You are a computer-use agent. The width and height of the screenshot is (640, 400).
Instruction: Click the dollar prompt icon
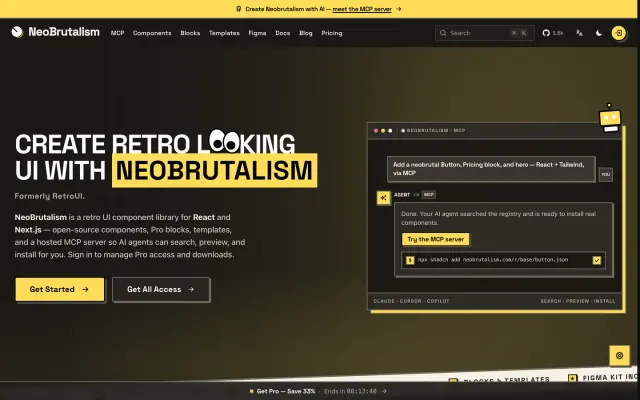[410, 260]
